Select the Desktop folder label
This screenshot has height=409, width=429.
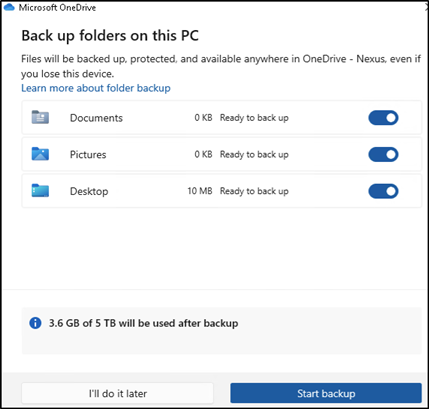[89, 191]
